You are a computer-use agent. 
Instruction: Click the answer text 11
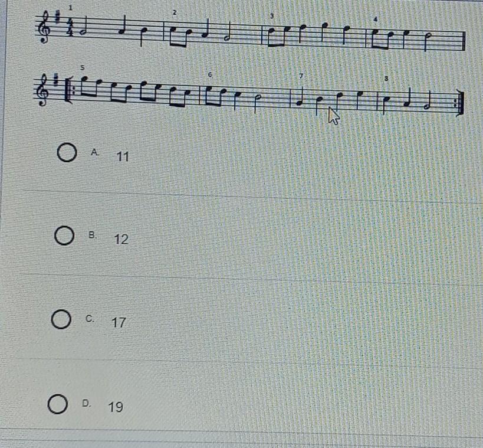(x=123, y=157)
